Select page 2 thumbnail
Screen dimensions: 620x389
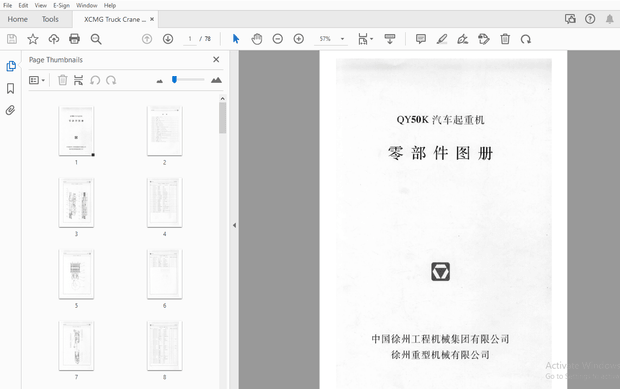(x=164, y=131)
